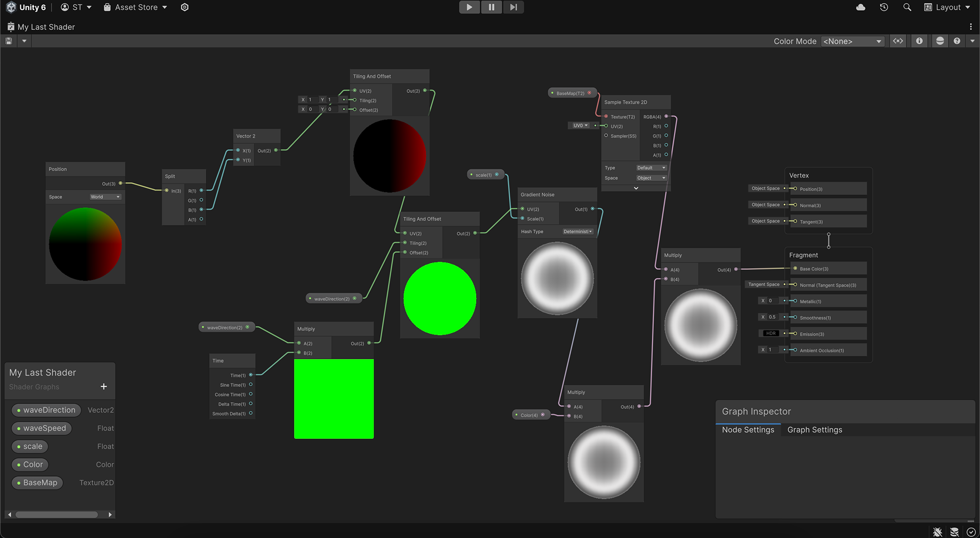Select the Split node header
980x538 pixels.
(x=184, y=176)
